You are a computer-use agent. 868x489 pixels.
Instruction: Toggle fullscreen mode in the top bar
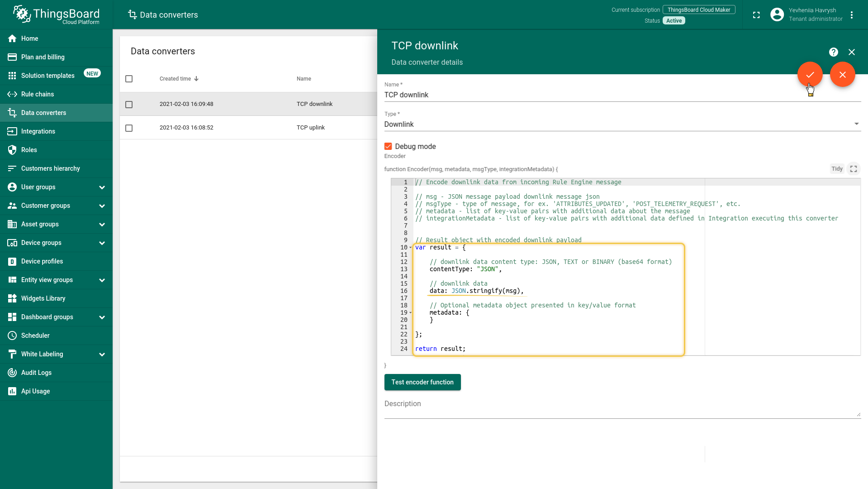tap(756, 15)
